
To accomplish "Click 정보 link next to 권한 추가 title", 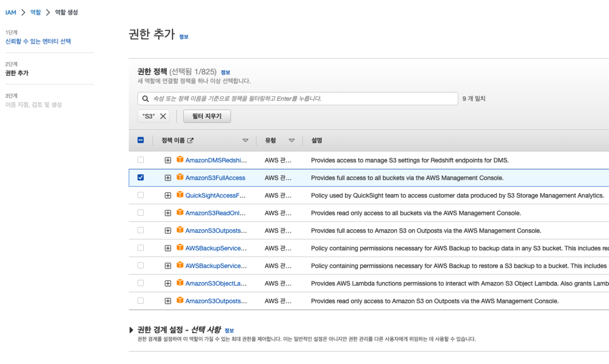I will [x=184, y=37].
